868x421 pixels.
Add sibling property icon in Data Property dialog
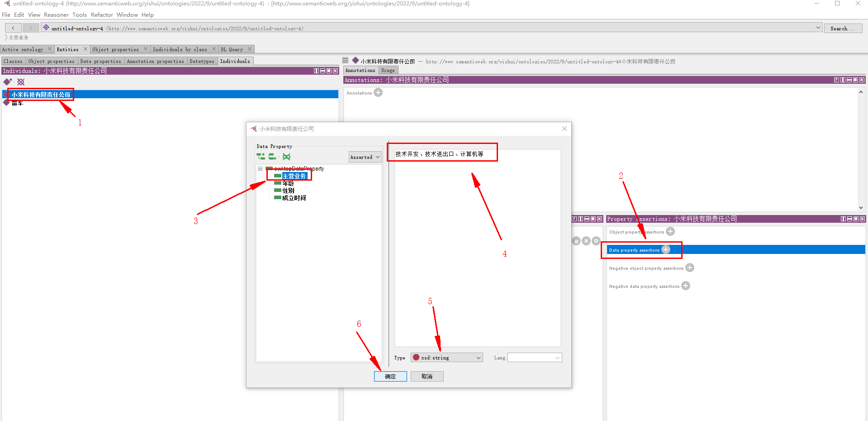pos(272,157)
